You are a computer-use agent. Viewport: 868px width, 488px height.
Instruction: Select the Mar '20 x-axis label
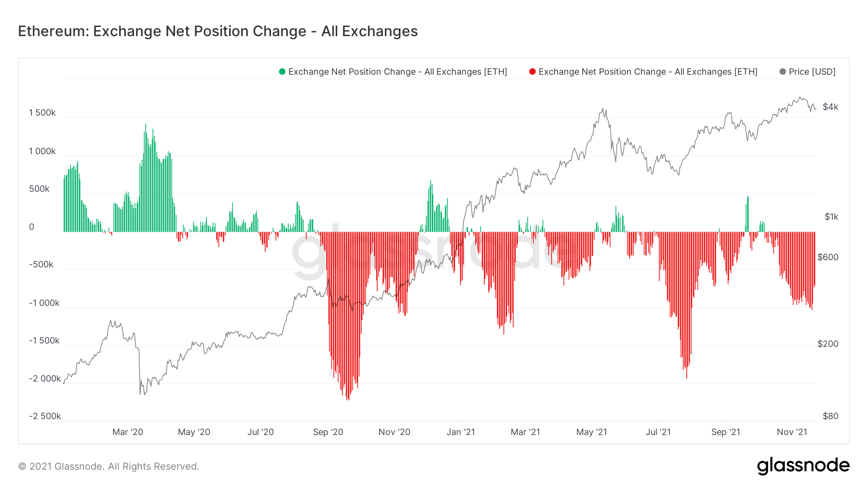coord(128,432)
